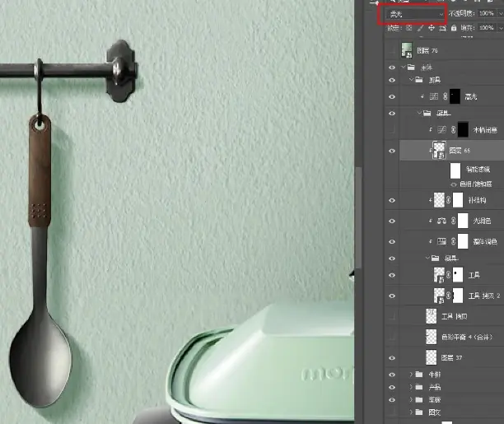Click the 高光 curves adjustment icon
504x424 pixels.
pos(434,96)
